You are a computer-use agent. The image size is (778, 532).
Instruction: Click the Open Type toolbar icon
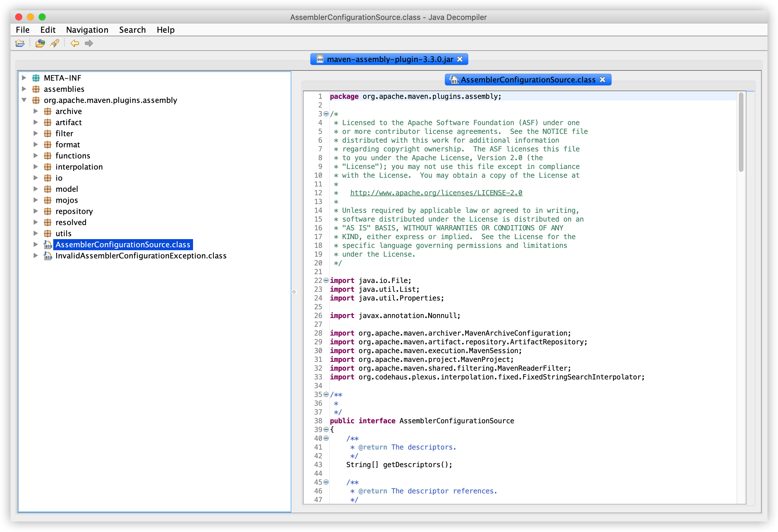(40, 43)
